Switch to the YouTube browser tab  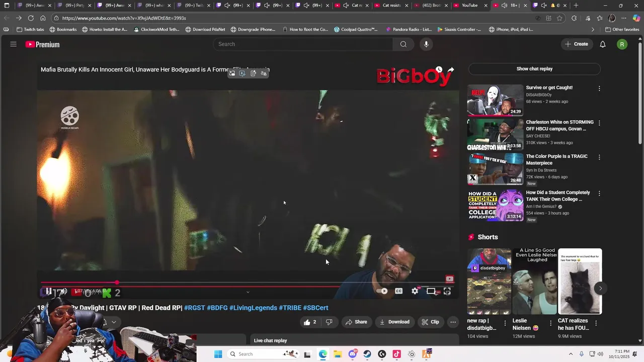(x=470, y=6)
